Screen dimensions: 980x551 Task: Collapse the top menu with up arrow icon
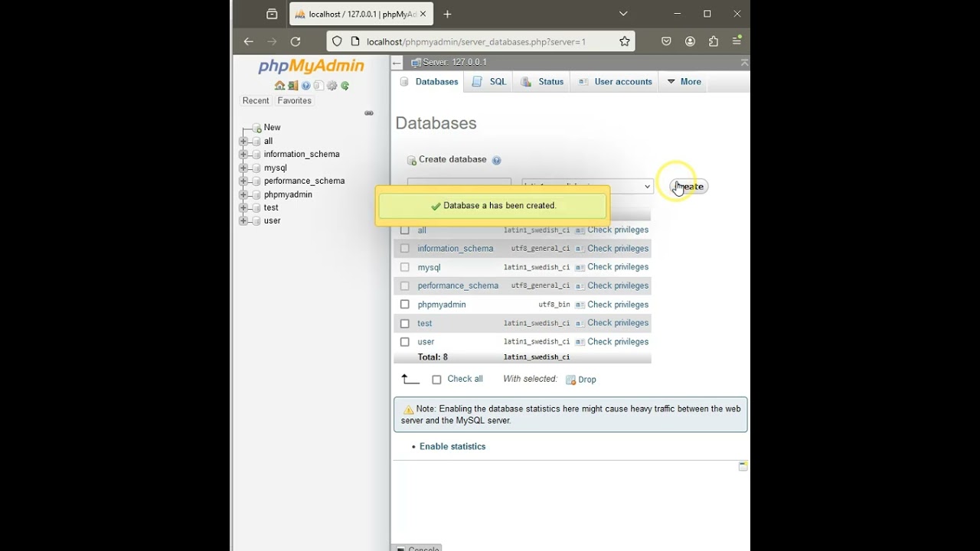pos(744,63)
